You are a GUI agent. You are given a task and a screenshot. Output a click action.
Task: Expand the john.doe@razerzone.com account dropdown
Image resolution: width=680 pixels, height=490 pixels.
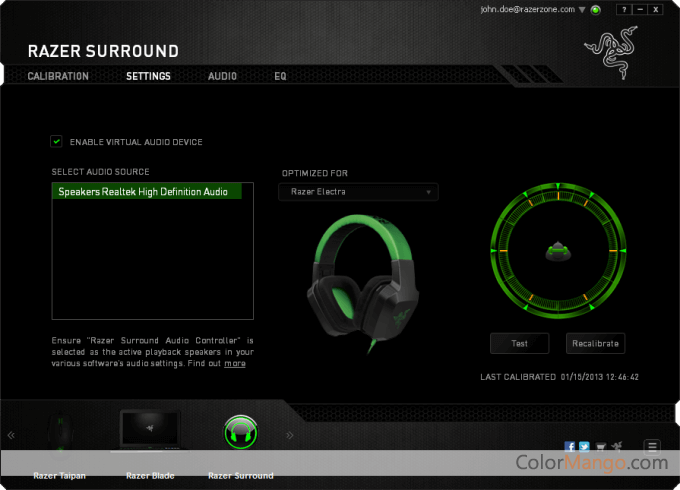582,10
